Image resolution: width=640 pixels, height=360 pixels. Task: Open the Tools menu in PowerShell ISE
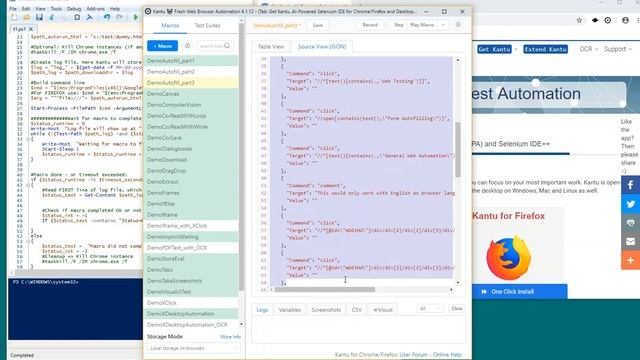pyautogui.click(x=56, y=9)
